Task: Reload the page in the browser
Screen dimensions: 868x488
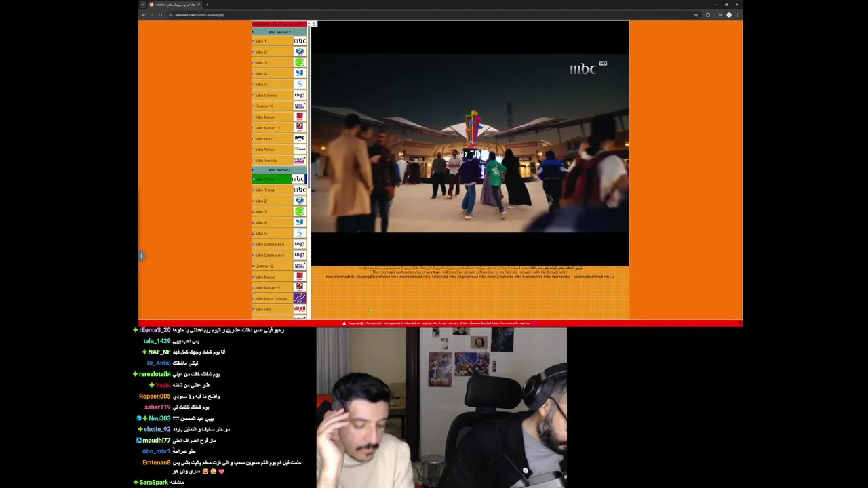Action: [160, 15]
